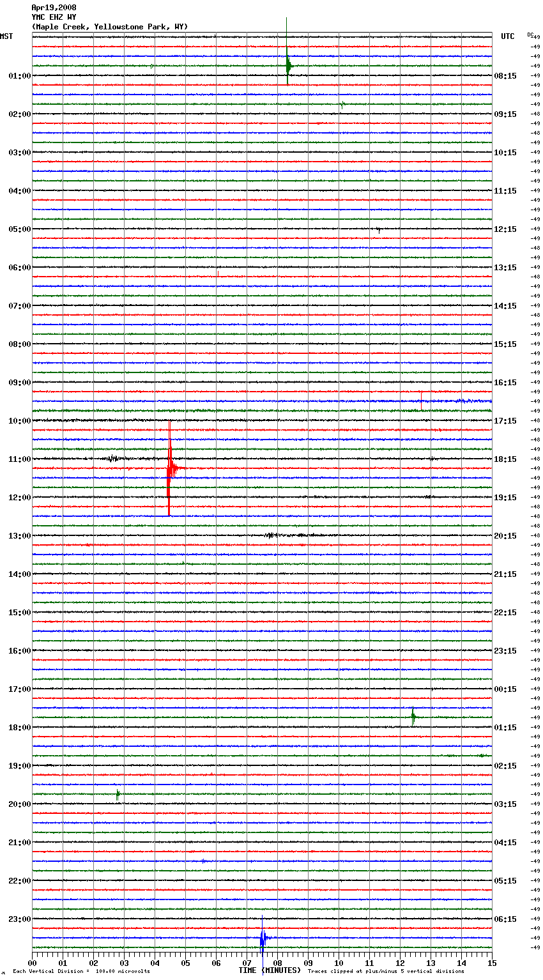Click the small green event just before 20:00 MST
The height and width of the screenshot is (980, 543).
[118, 795]
